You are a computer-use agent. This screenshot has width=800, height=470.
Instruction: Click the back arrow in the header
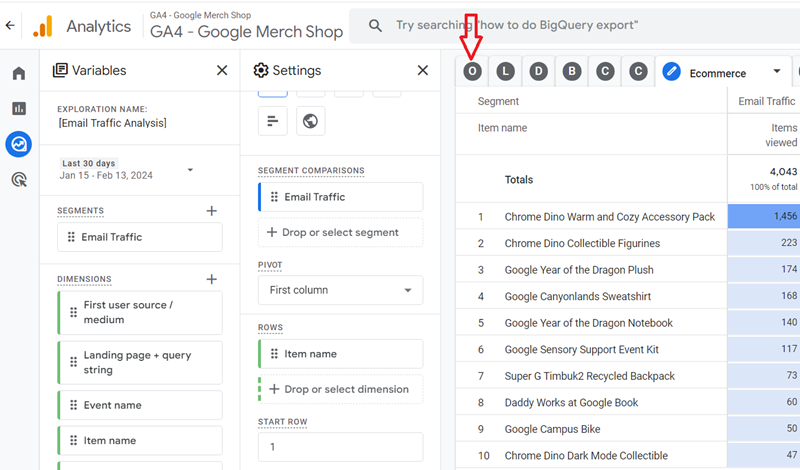[x=10, y=26]
